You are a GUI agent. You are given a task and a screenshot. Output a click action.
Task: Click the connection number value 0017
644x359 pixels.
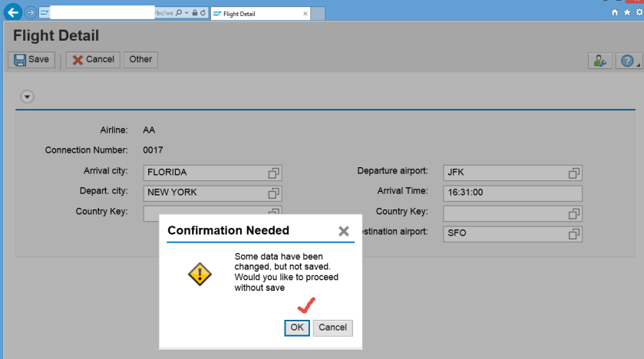coord(153,150)
